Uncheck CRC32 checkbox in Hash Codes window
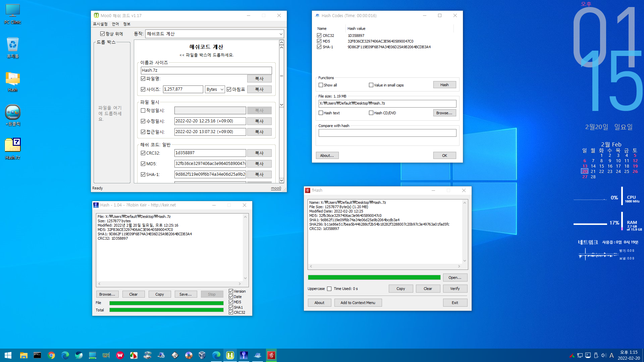This screenshot has width=644, height=362. [x=319, y=35]
